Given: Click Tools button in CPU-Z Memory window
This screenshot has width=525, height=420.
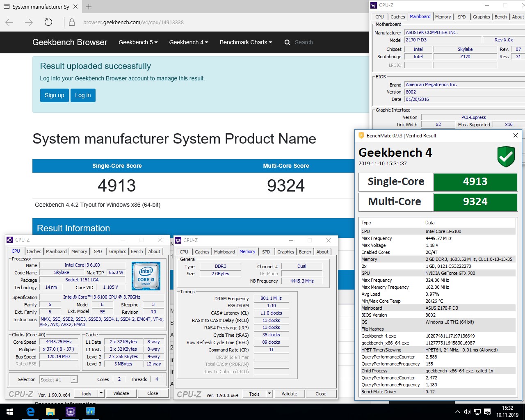Looking at the screenshot, I should [x=254, y=394].
